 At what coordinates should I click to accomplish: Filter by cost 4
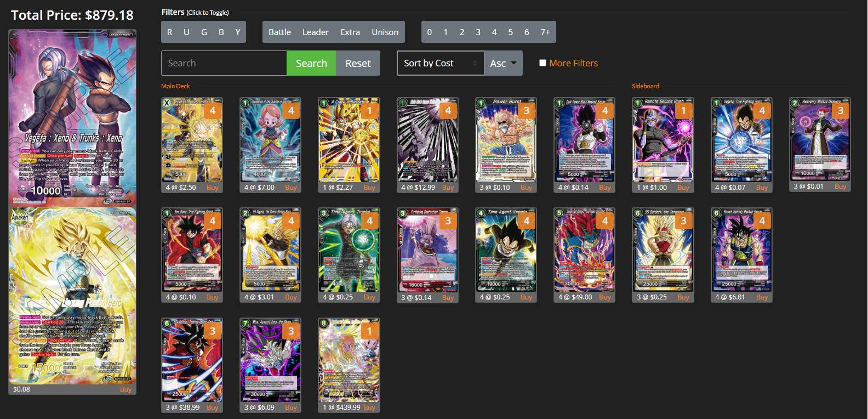(494, 32)
